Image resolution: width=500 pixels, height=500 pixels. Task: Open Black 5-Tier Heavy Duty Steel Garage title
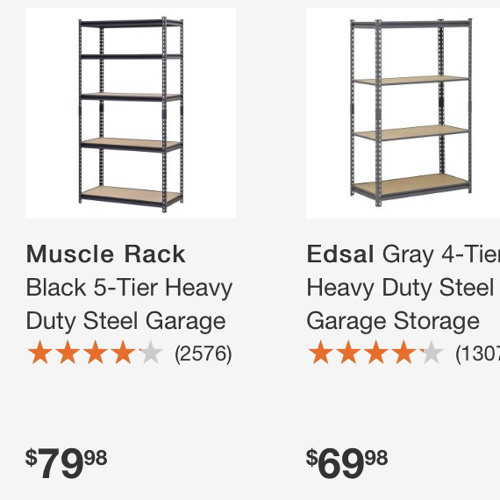[x=129, y=304]
